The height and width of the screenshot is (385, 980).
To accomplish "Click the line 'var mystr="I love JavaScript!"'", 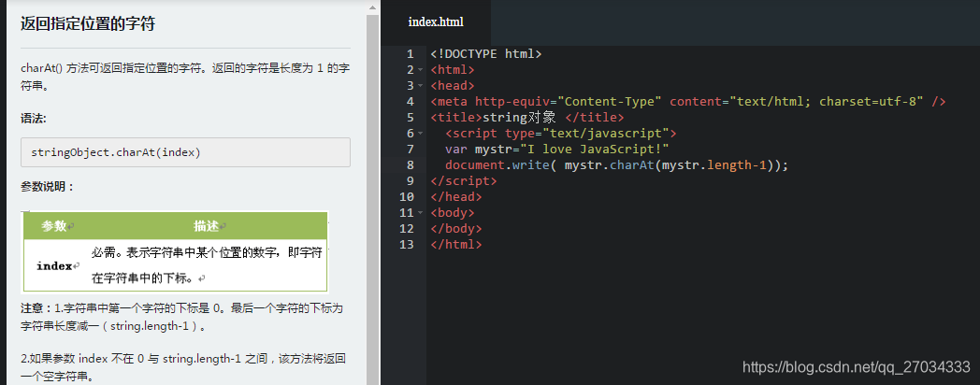I will pyautogui.click(x=557, y=150).
